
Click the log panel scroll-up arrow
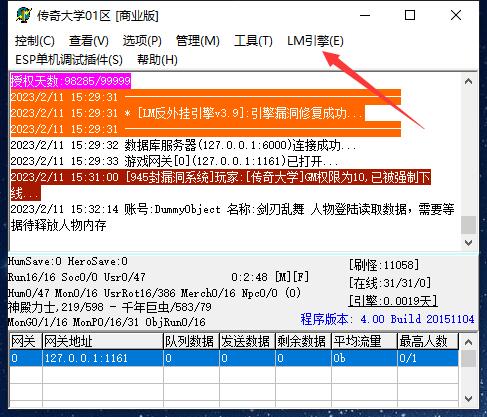coord(468,81)
